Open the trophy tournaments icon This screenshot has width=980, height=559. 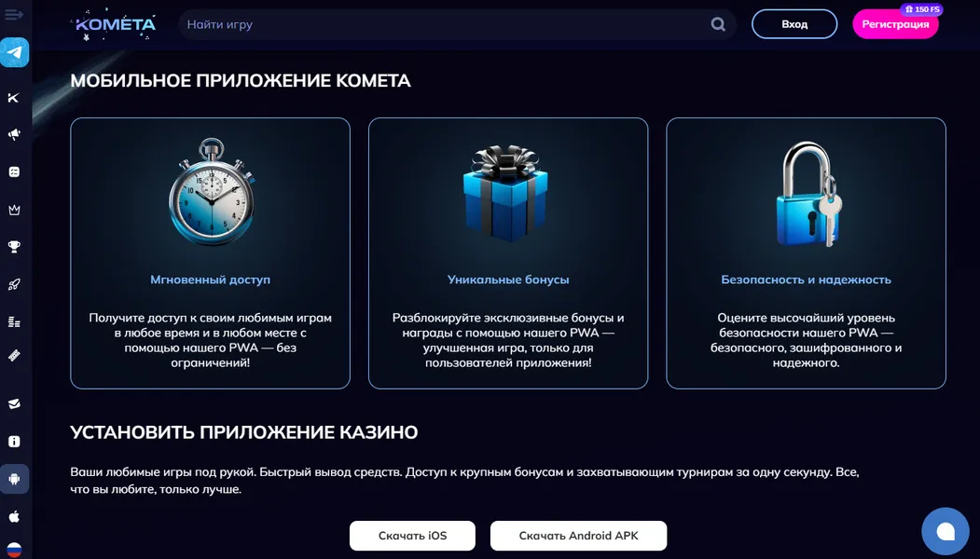pos(15,246)
